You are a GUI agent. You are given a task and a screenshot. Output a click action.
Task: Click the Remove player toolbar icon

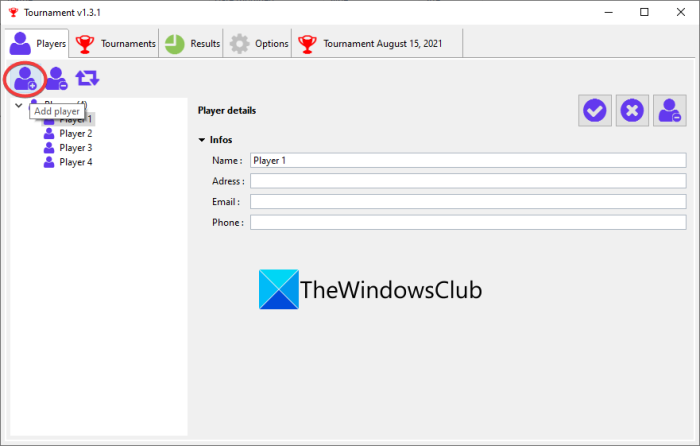(57, 79)
